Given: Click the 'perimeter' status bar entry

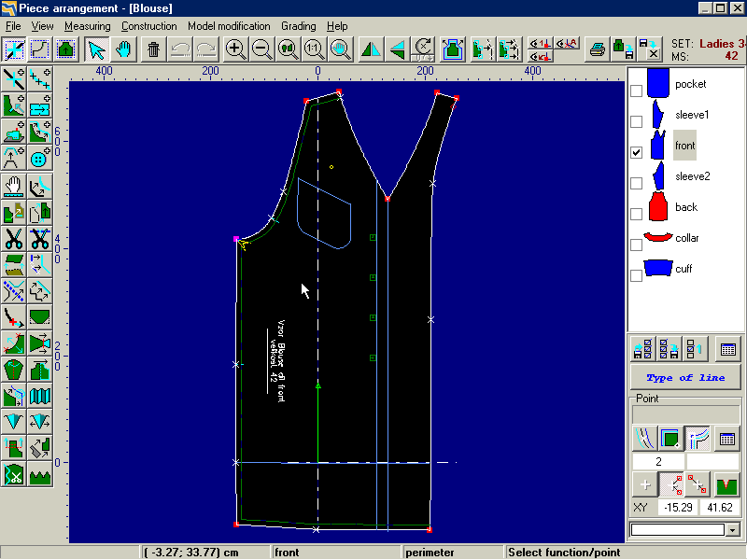Looking at the screenshot, I should [430, 553].
